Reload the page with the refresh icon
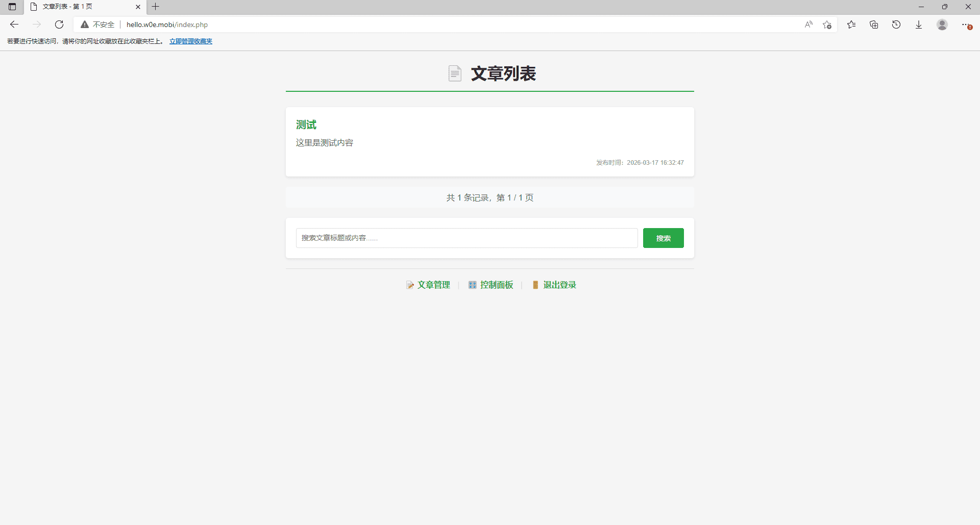The image size is (980, 525). (59, 24)
